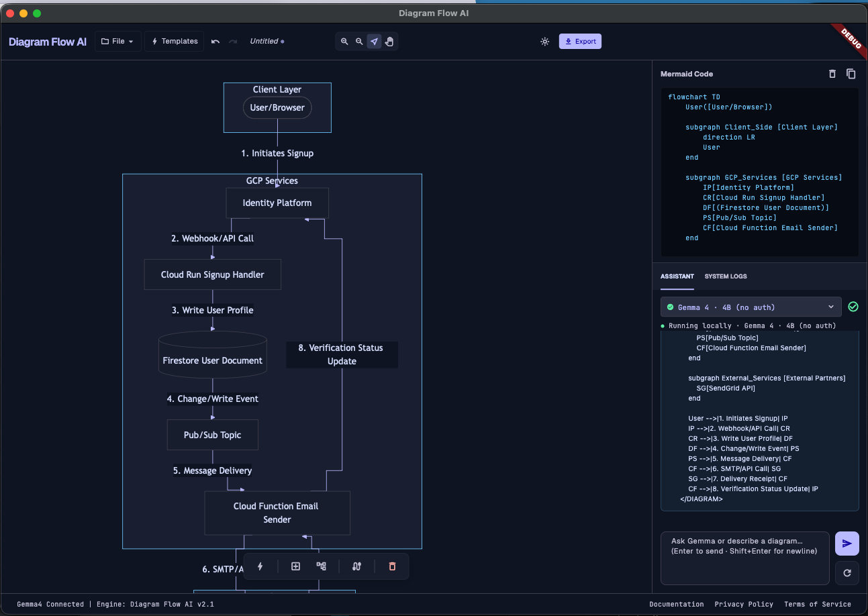Open the Templates menu
This screenshot has width=868, height=616.
tap(175, 42)
